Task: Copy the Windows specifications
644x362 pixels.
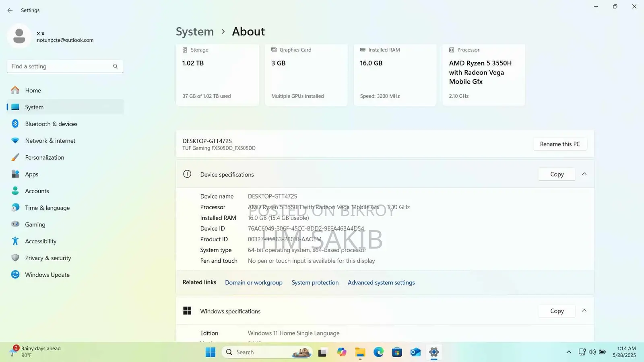Action: [x=557, y=311]
